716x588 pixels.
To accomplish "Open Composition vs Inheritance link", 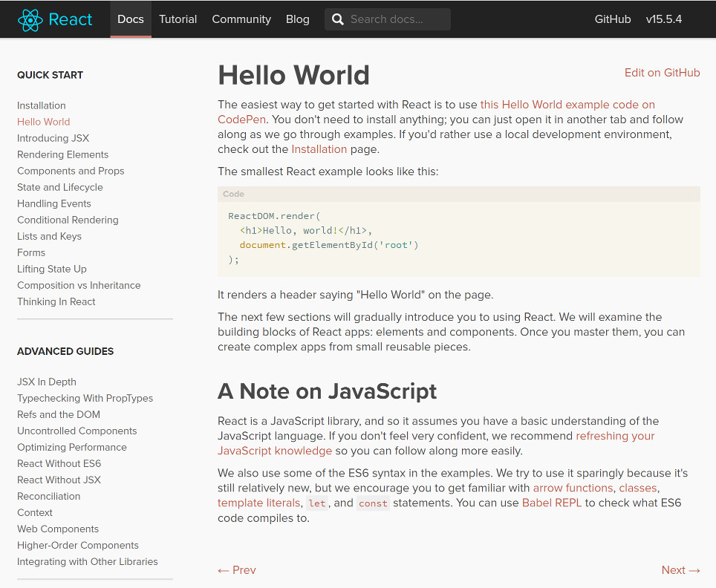I will [79, 286].
